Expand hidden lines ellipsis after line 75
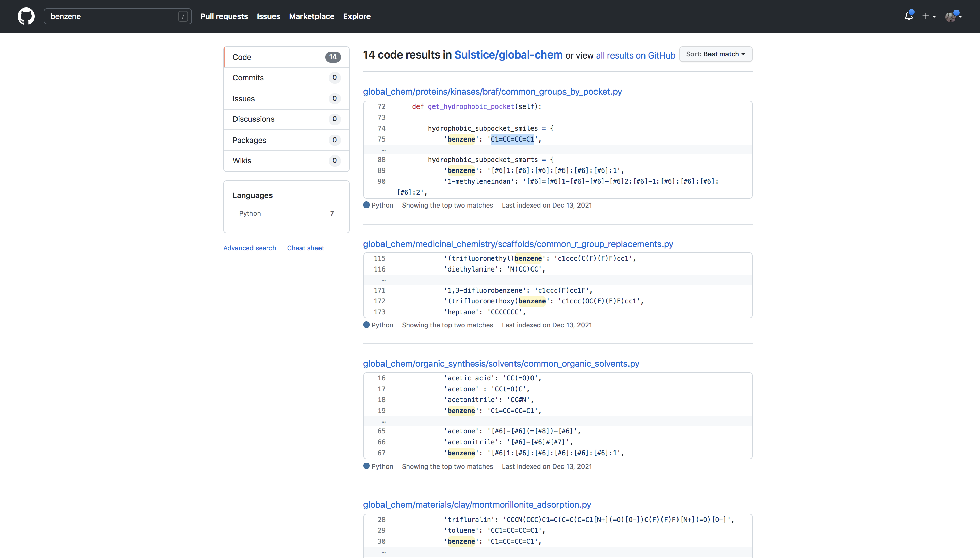 tap(383, 150)
